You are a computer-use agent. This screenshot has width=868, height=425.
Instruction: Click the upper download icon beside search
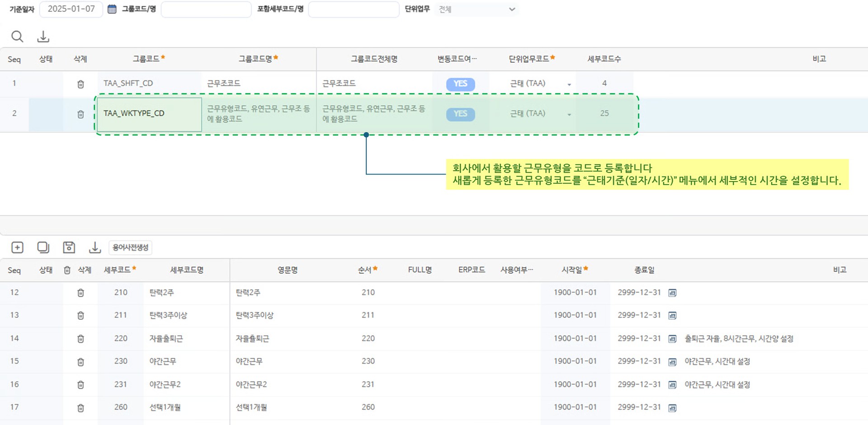43,36
